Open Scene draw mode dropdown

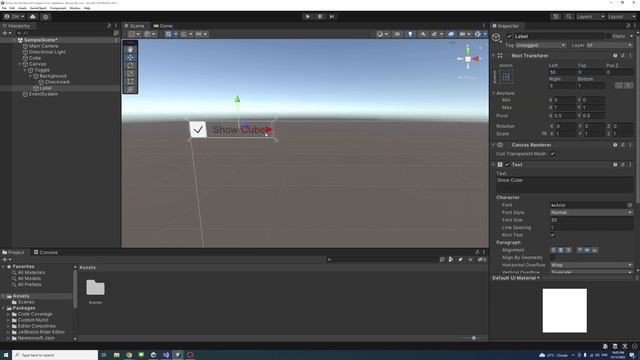click(x=382, y=34)
